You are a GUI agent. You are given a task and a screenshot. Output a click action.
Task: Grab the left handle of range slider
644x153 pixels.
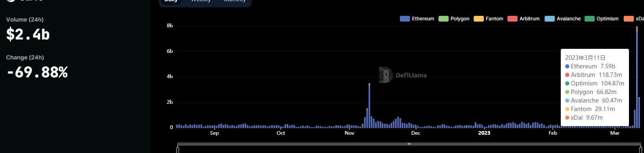[178, 150]
